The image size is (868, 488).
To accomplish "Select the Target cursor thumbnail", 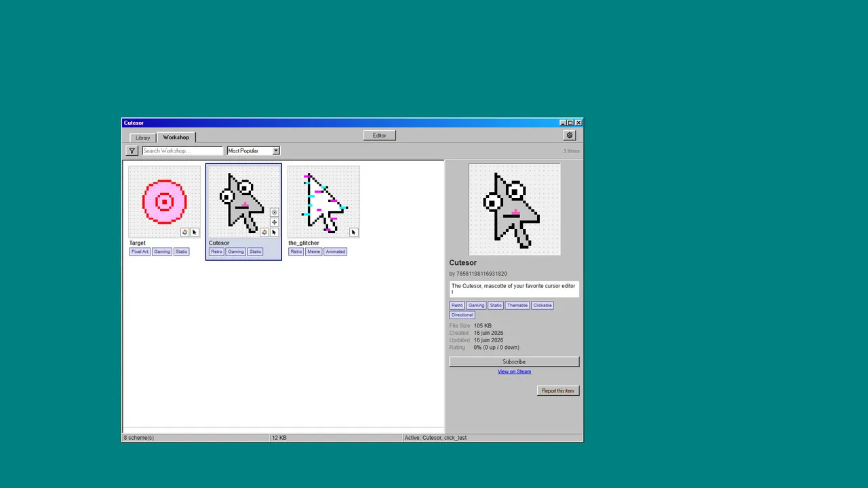I will pyautogui.click(x=164, y=202).
